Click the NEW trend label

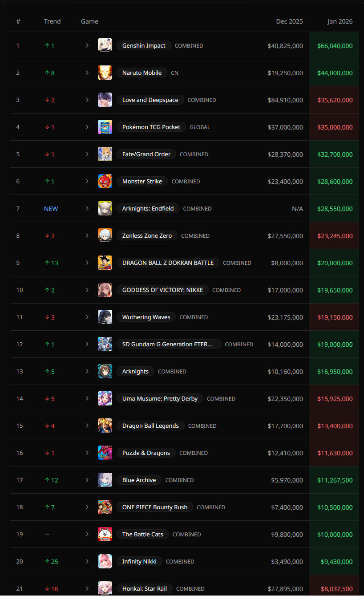coord(51,208)
